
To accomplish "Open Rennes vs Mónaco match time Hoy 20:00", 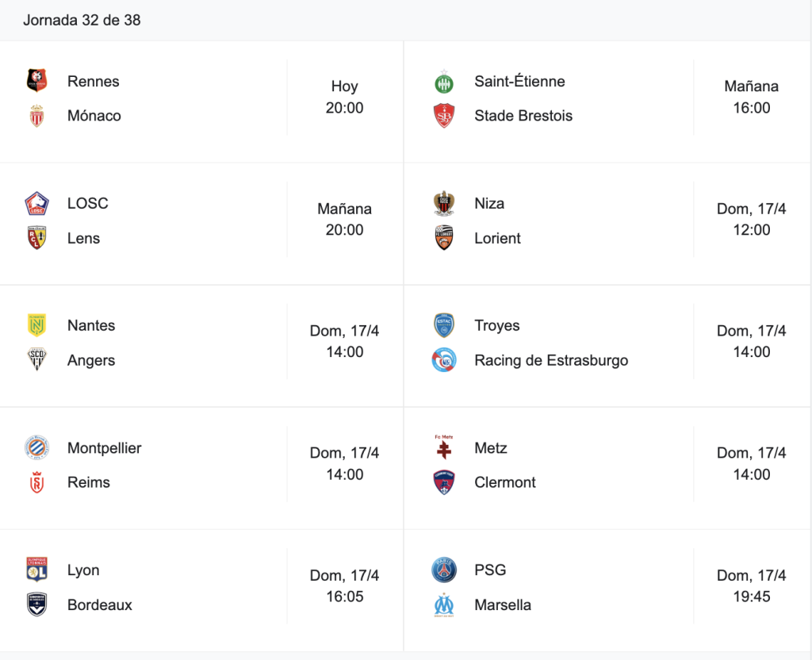I will pos(344,97).
